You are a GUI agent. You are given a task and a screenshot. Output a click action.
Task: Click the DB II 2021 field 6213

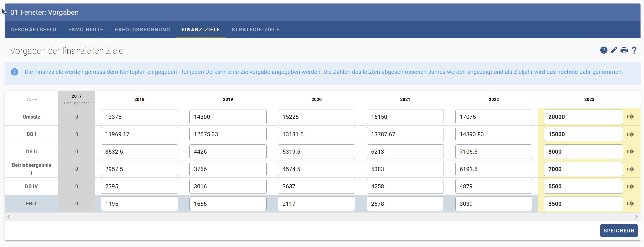click(405, 152)
